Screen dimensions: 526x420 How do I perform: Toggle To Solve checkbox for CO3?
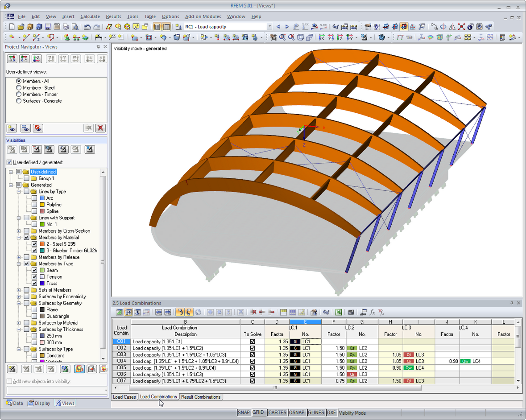[253, 354]
